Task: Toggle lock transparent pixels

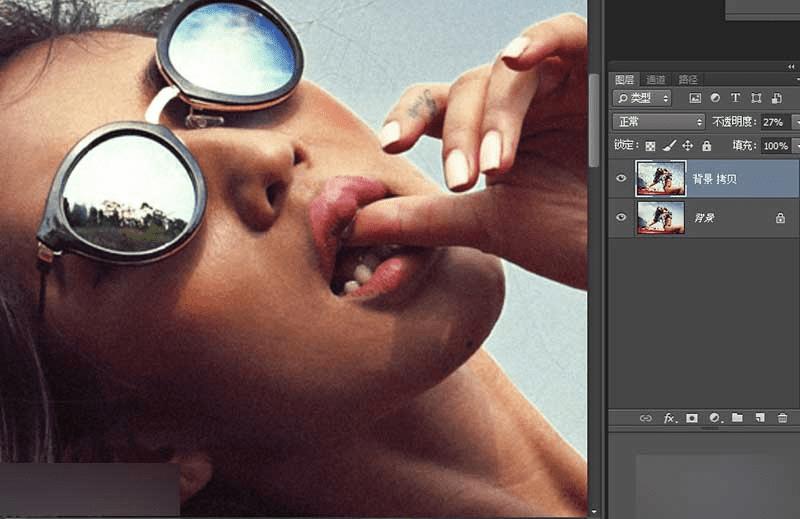Action: (650, 146)
